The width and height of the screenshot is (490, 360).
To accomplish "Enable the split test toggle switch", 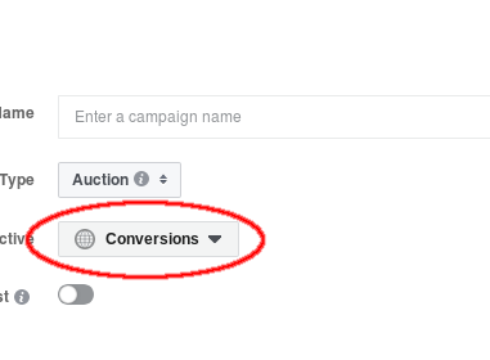I will tap(76, 295).
